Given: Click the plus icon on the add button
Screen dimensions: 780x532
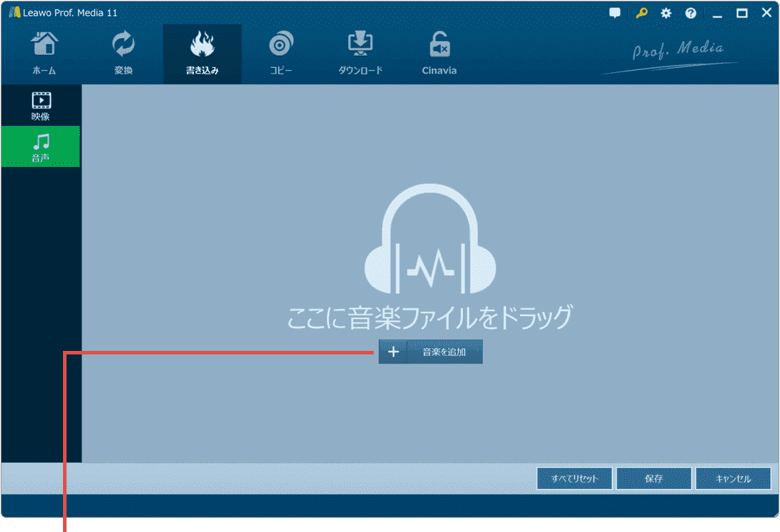Looking at the screenshot, I should point(393,352).
